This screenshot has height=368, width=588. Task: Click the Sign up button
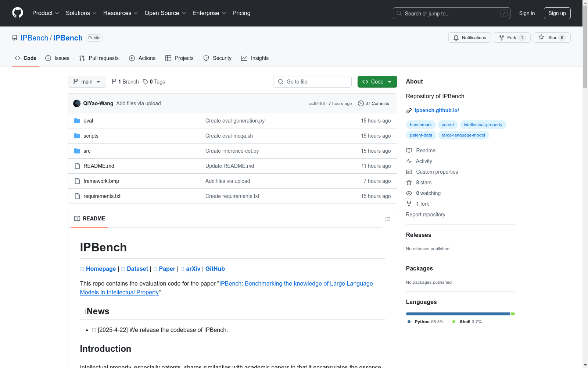pos(557,13)
